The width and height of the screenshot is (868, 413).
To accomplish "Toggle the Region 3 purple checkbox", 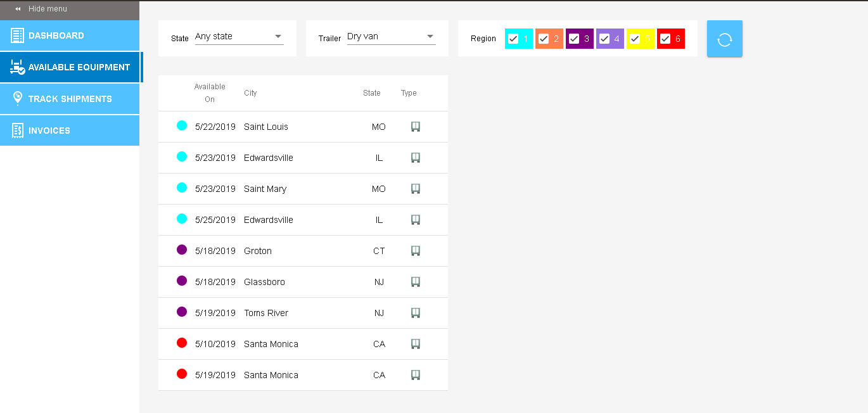I will [574, 39].
